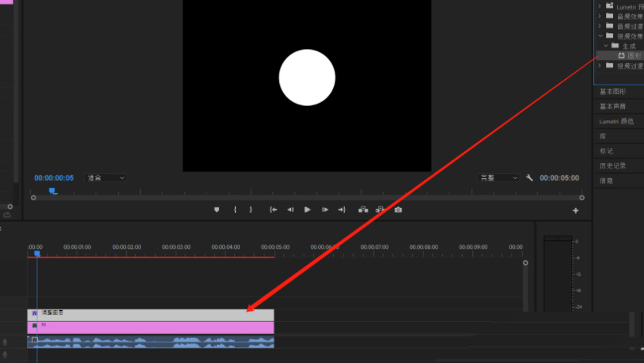
Task: Click the blue timecode 00:00:00:05
Action: coord(54,178)
